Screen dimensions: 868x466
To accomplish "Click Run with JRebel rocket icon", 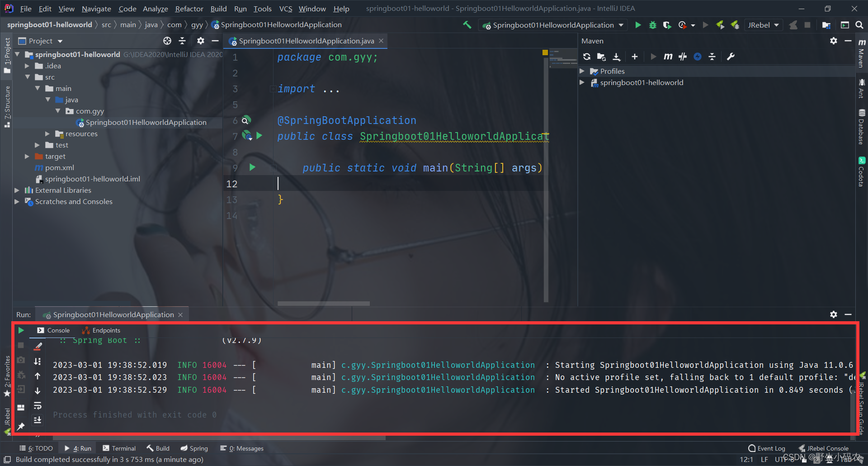I will pyautogui.click(x=720, y=25).
